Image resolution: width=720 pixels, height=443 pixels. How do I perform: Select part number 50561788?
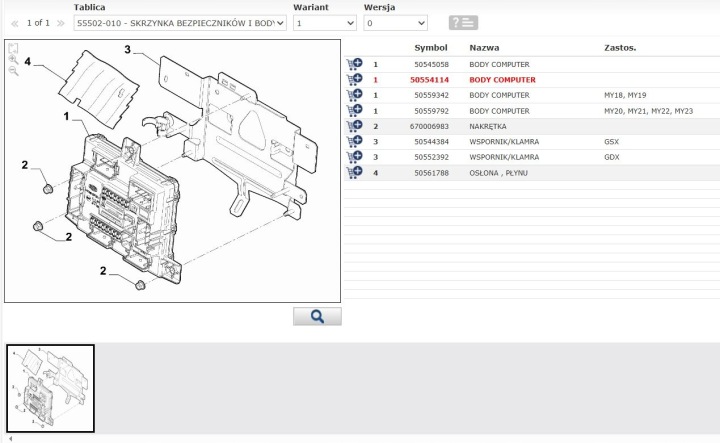pyautogui.click(x=431, y=173)
